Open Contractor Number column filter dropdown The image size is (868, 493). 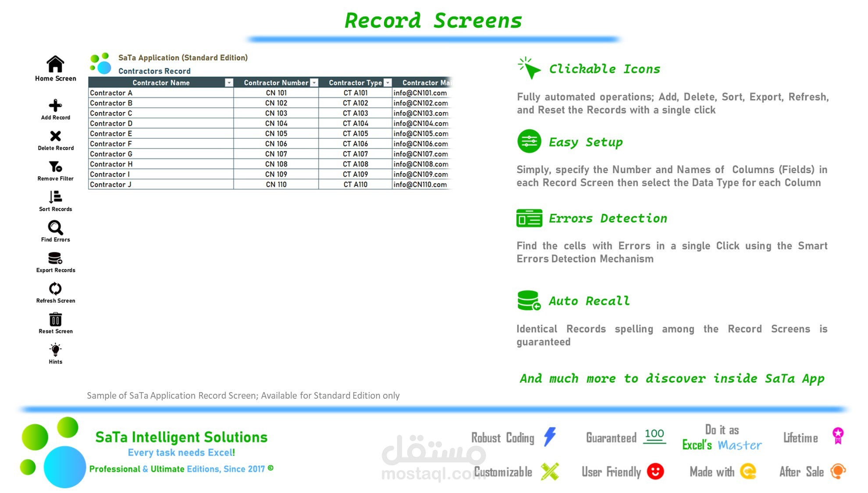coord(314,82)
